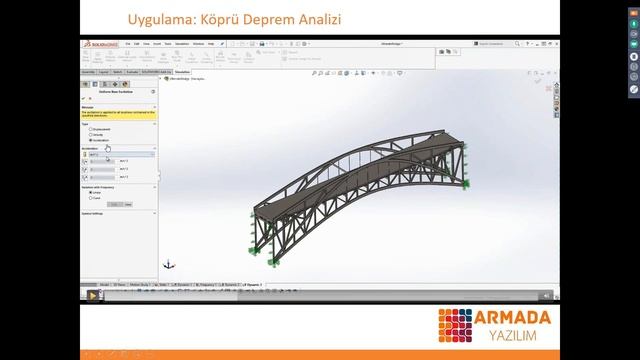Toggle the second direction acceleration icon
The image size is (640, 360).
[x=85, y=169]
